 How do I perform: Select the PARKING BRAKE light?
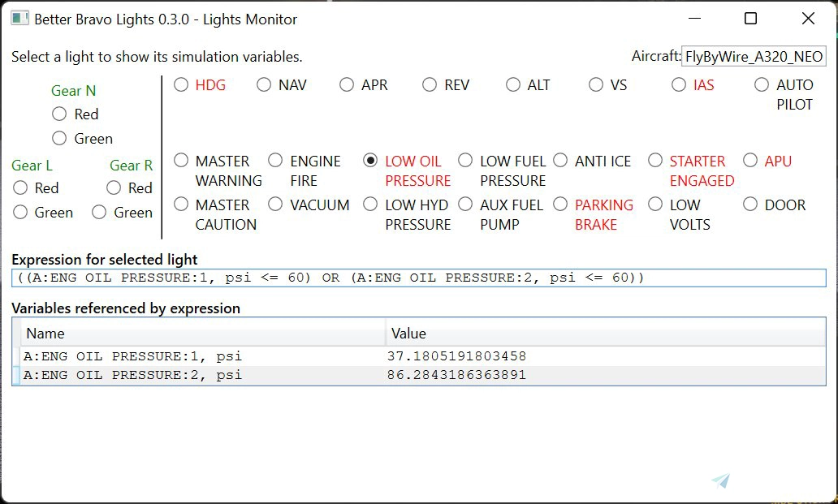[560, 204]
